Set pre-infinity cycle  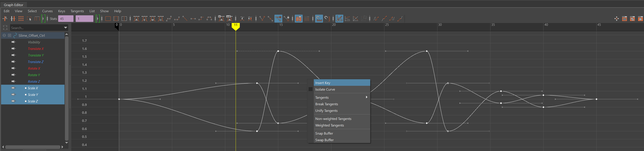click(376, 19)
